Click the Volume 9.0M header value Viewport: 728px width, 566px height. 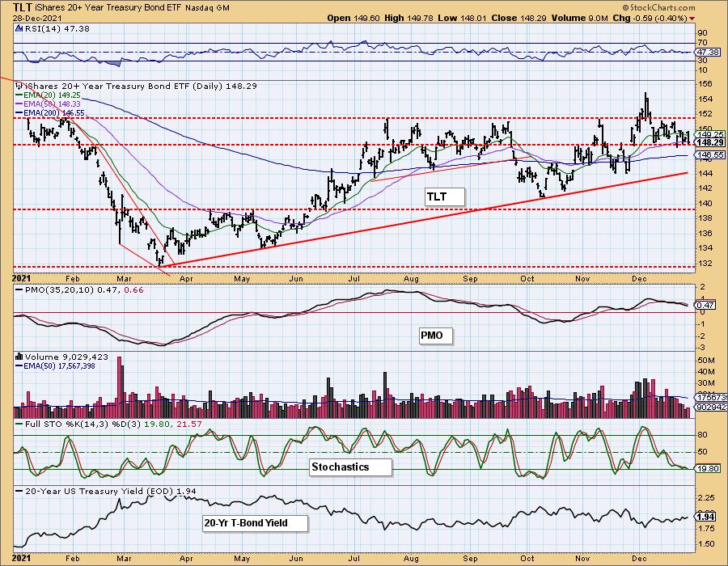(x=579, y=18)
